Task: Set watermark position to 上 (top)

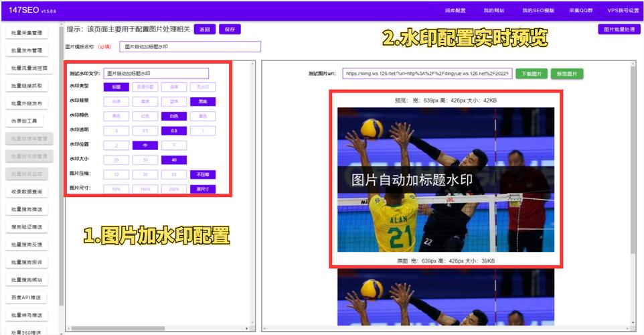Action: (116, 145)
